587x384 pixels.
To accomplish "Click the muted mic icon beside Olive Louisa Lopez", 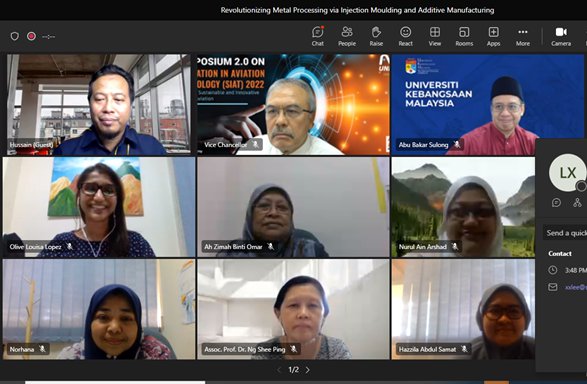I will point(70,246).
